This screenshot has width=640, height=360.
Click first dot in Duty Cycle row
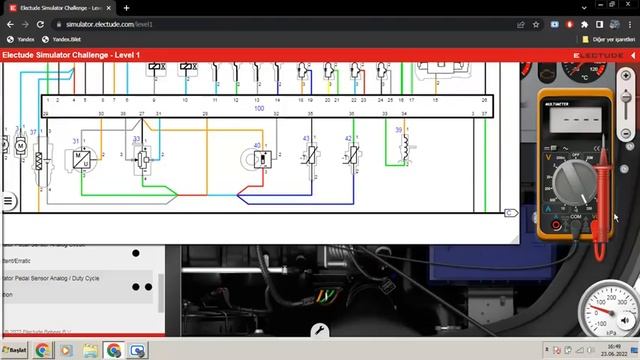pyautogui.click(x=136, y=287)
